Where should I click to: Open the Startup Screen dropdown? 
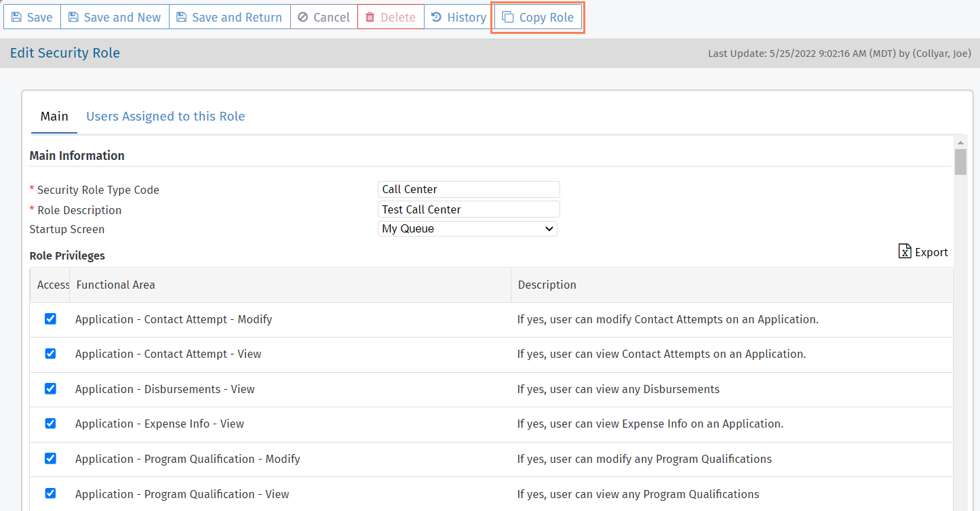pyautogui.click(x=467, y=229)
